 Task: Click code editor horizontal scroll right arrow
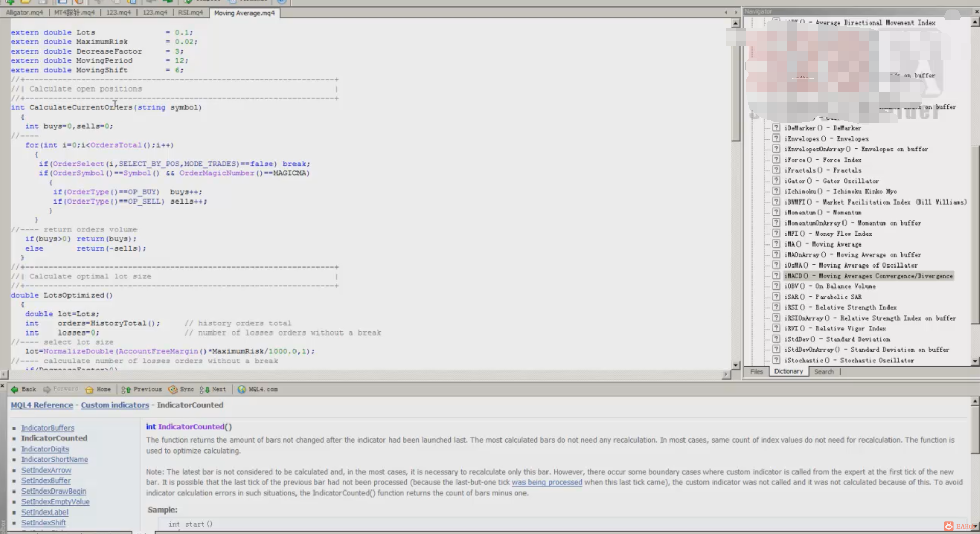pyautogui.click(x=726, y=374)
